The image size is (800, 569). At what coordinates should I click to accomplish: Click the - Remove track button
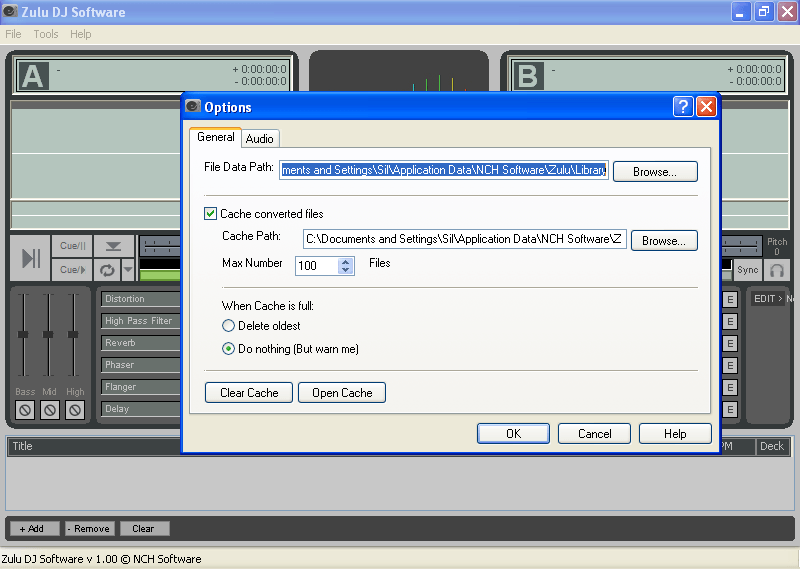tap(90, 529)
